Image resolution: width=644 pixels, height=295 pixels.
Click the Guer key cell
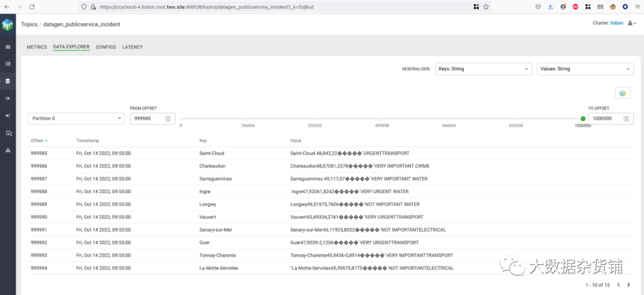(x=204, y=243)
